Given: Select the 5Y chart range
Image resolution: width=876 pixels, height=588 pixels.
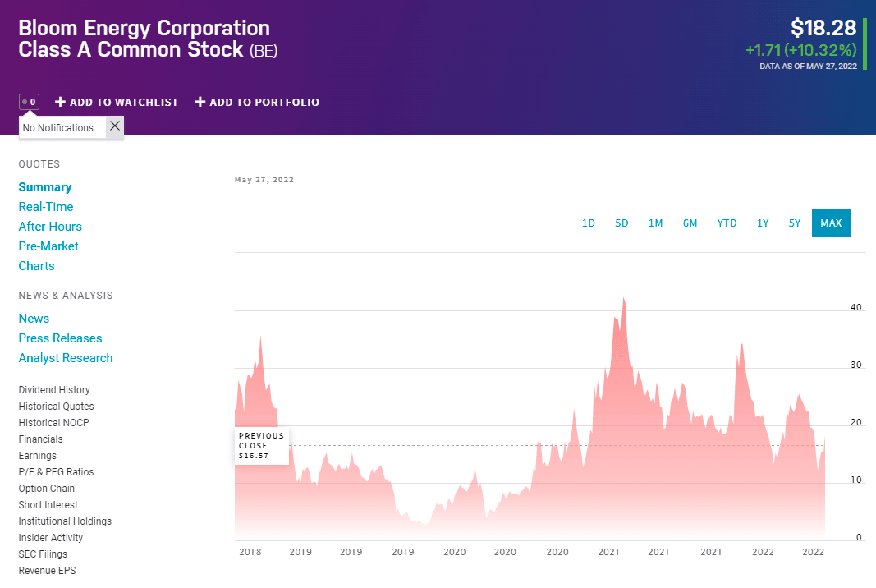Looking at the screenshot, I should [795, 223].
